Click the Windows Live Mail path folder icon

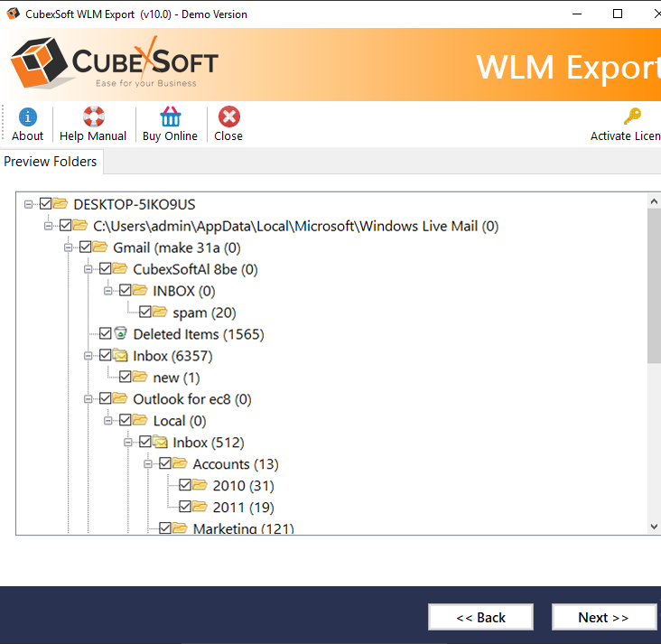[80, 225]
